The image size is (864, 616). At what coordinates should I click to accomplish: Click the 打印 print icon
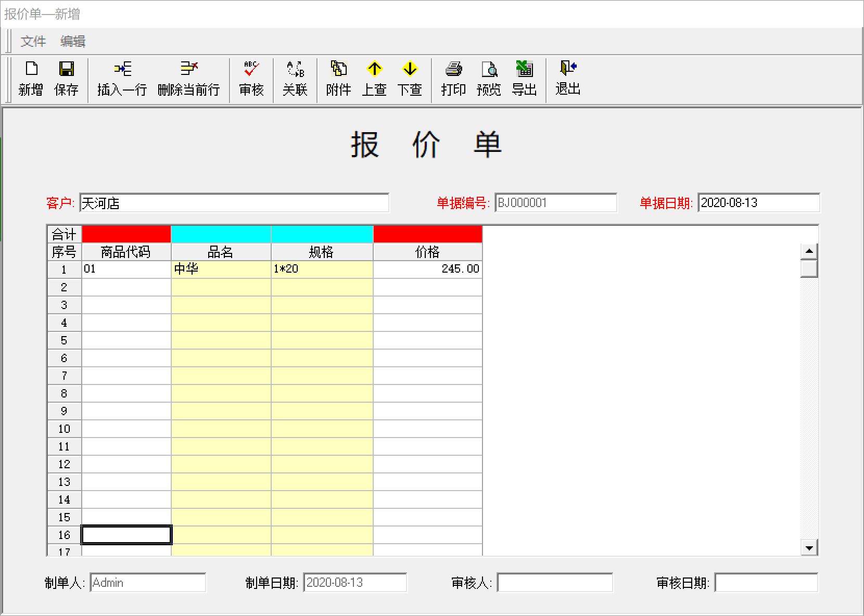[452, 79]
